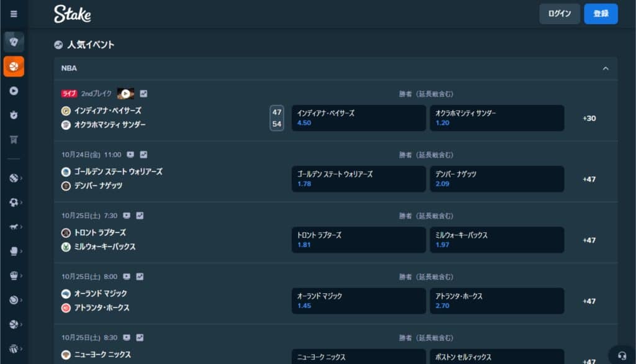Click the Stake logo

[x=72, y=14]
